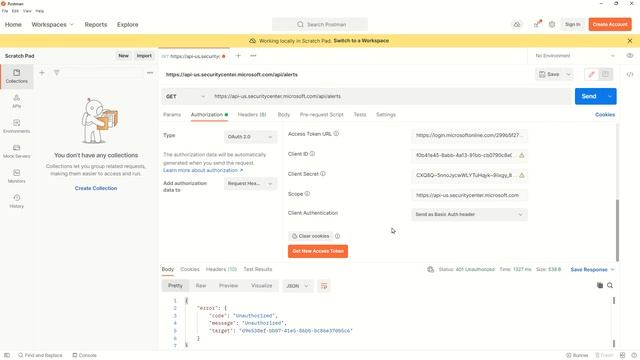
Task: Click the comments icon beside pencil
Action: pyautogui.click(x=605, y=74)
